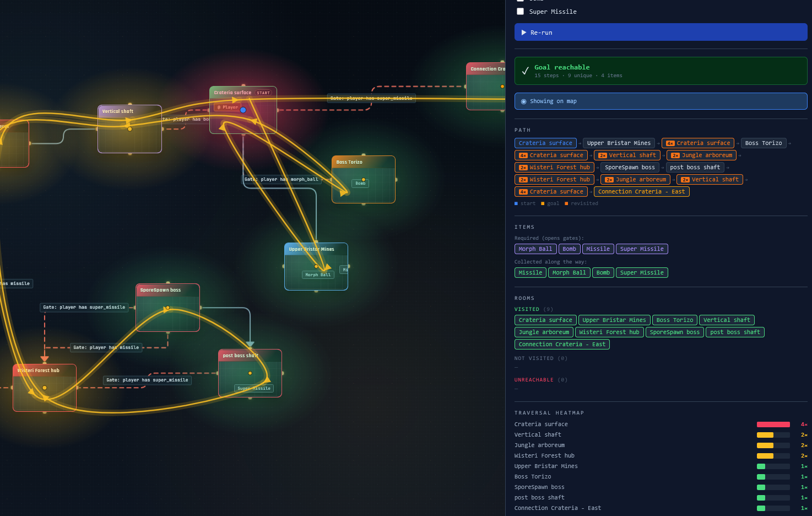
Task: Click super_missile gate label left of SporeSpawn boss
Action: (x=84, y=307)
